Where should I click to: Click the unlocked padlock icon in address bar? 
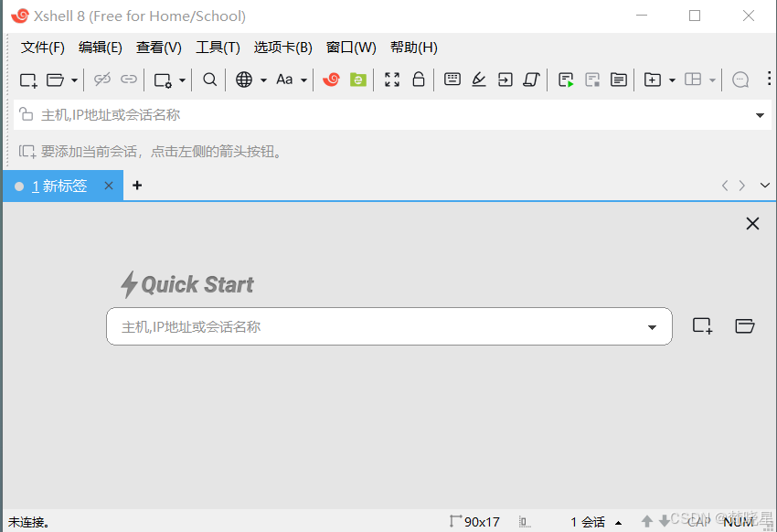tap(26, 114)
